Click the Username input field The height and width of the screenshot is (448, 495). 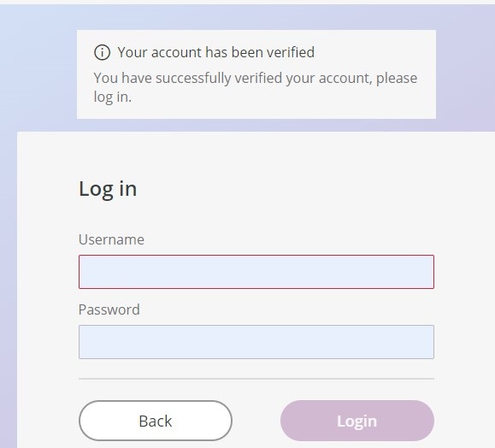[256, 272]
